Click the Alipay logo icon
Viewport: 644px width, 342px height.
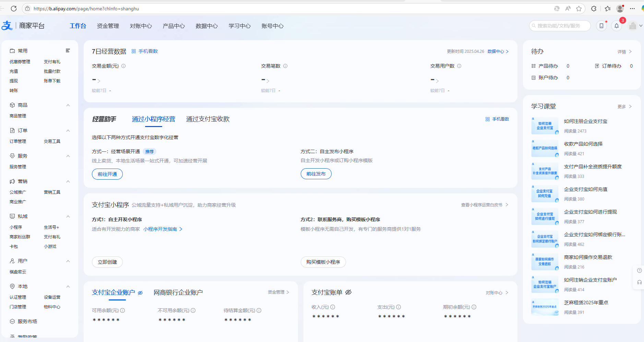tap(7, 25)
